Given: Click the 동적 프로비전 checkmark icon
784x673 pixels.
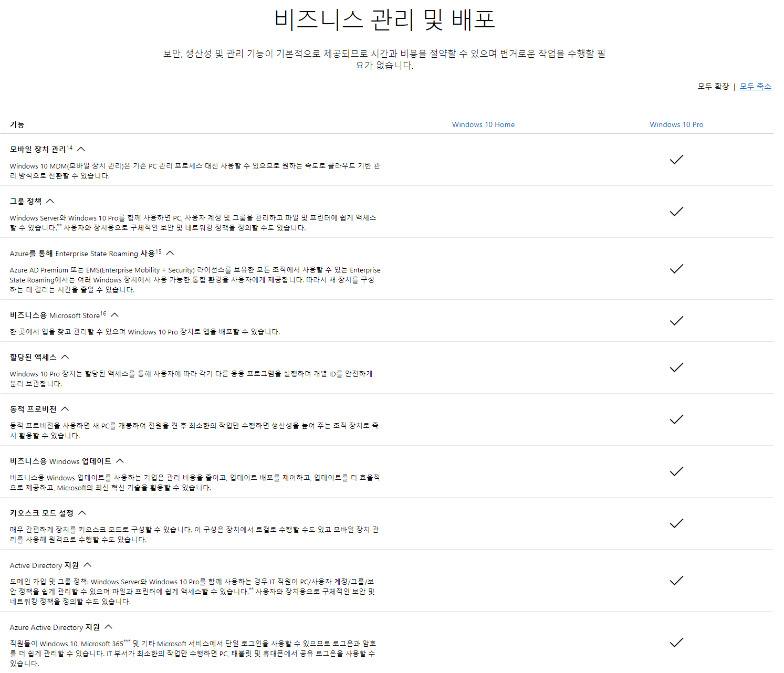Looking at the screenshot, I should point(677,419).
